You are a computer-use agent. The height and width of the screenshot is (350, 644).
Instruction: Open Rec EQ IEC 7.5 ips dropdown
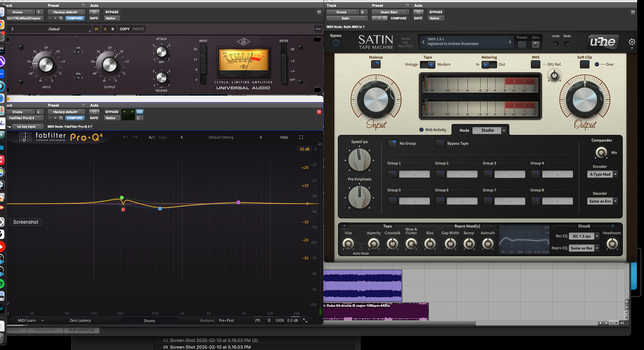coord(584,236)
